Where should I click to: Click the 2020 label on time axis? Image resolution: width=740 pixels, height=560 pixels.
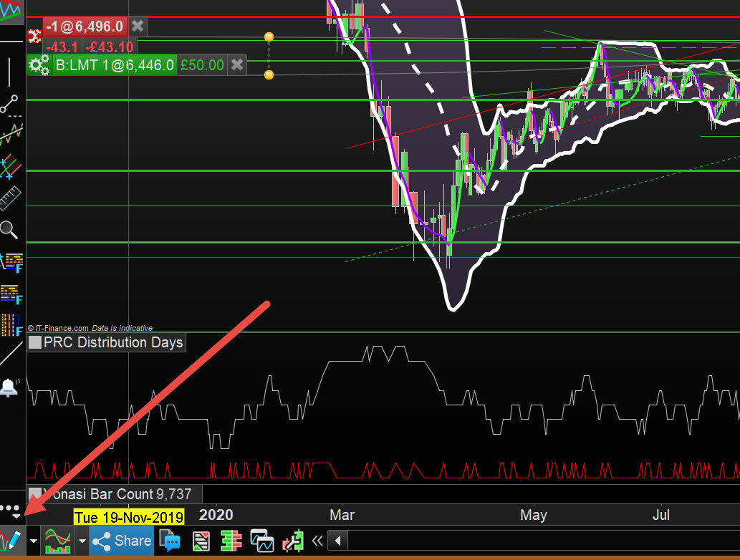[216, 515]
